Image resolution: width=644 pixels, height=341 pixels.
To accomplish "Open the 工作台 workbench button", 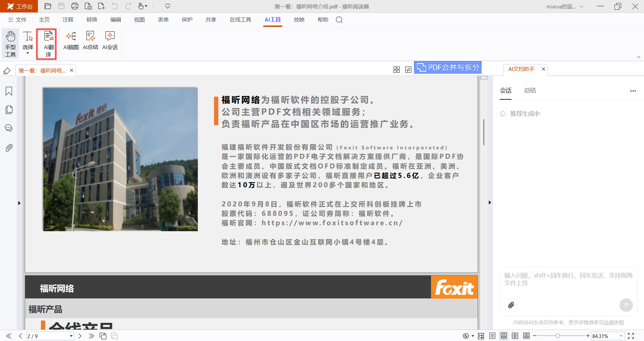I will (x=19, y=6).
